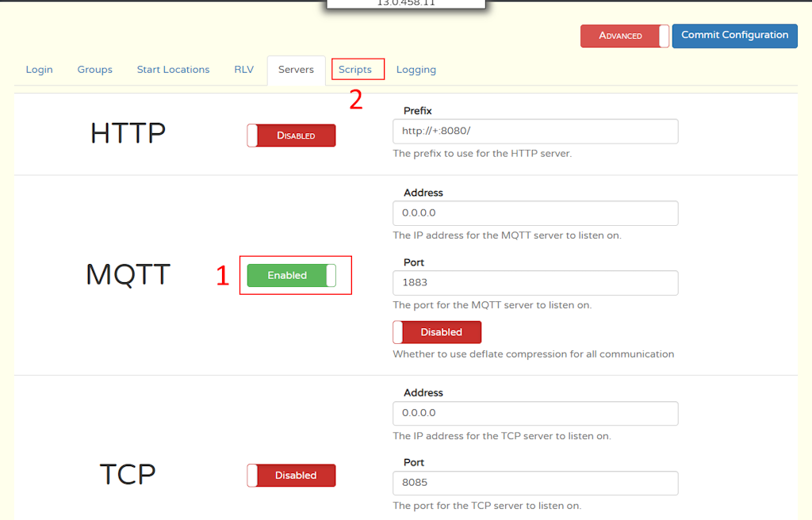Screen dimensions: 812x520
Task: Go to the Scripts tab
Action: (355, 70)
